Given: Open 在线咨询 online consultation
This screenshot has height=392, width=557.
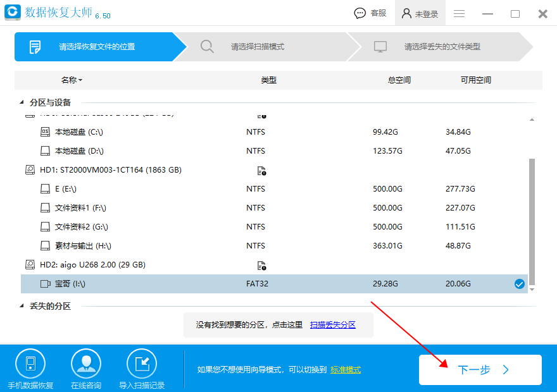Looking at the screenshot, I should click(x=85, y=362).
